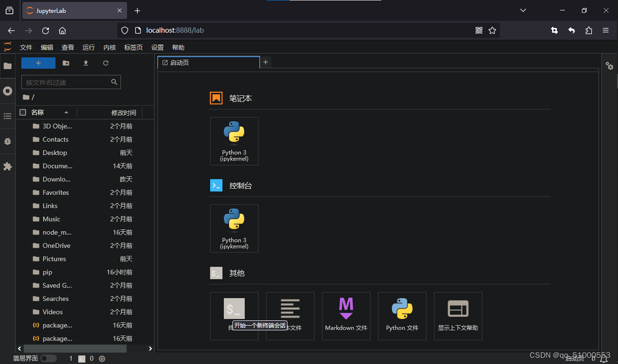Check the select-all files checkbox

pyautogui.click(x=23, y=112)
